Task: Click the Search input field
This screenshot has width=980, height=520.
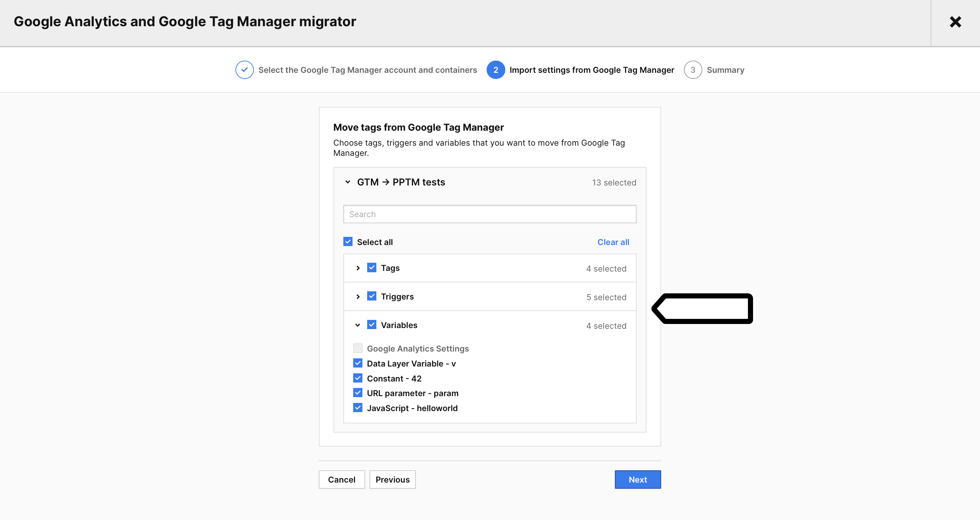Action: pos(490,214)
